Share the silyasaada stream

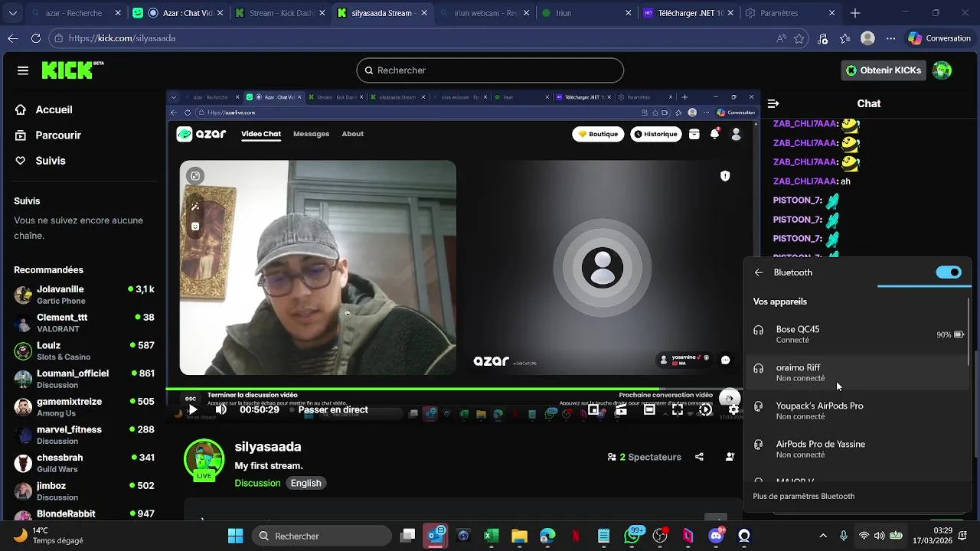(699, 457)
